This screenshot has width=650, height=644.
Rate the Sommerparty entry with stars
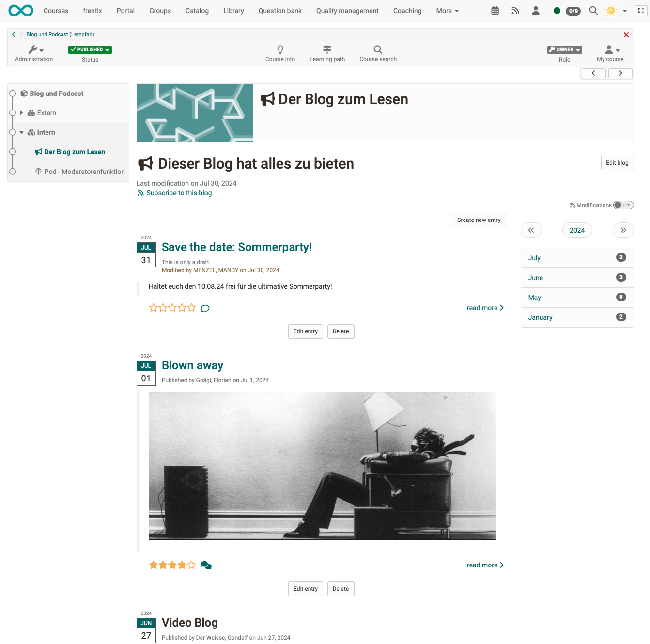tap(172, 307)
